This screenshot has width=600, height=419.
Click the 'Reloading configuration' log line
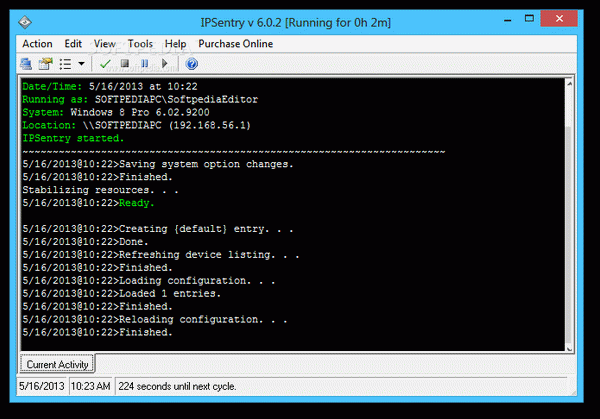point(155,319)
